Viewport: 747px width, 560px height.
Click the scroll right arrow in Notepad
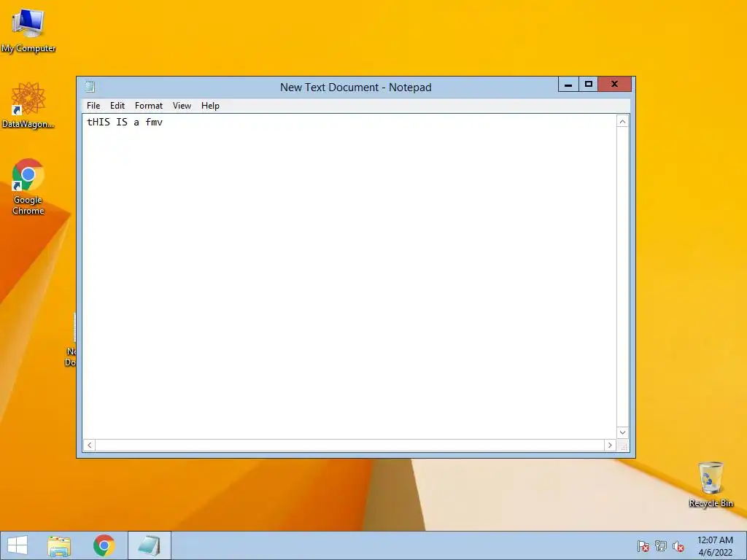click(610, 446)
